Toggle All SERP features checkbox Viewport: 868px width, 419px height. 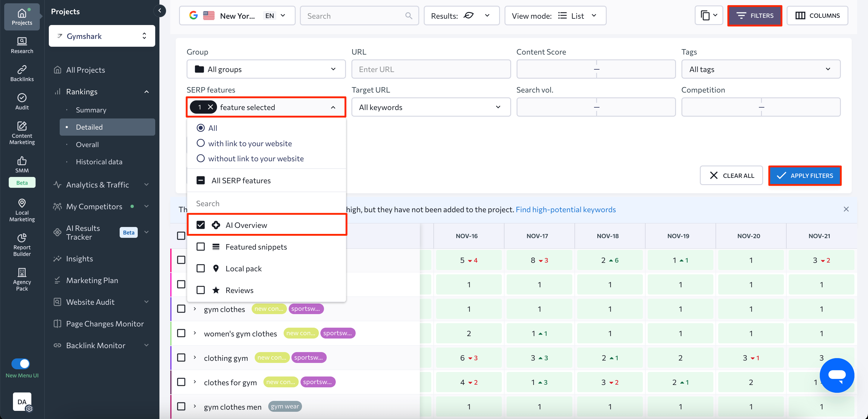tap(201, 180)
